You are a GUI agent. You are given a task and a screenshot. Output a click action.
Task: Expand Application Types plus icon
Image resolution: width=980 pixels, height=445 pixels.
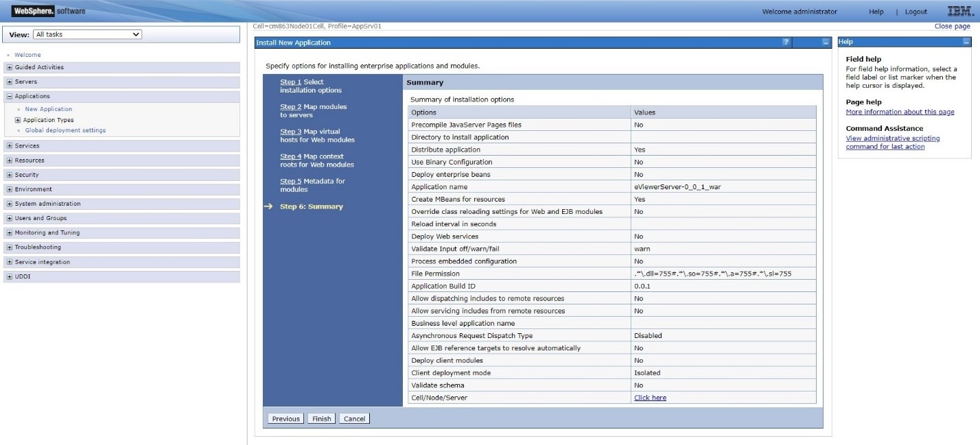[18, 120]
